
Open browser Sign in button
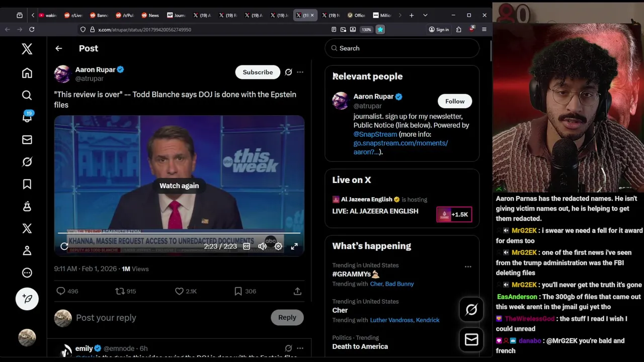point(439,30)
